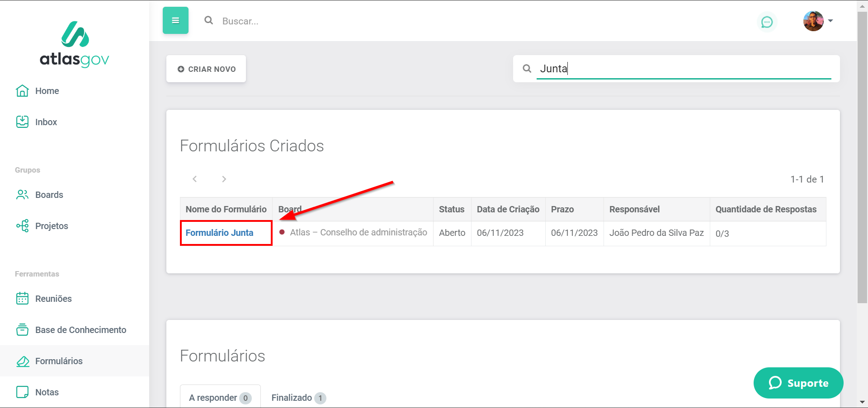Go to previous page of created forms
868x408 pixels.
[x=195, y=179]
